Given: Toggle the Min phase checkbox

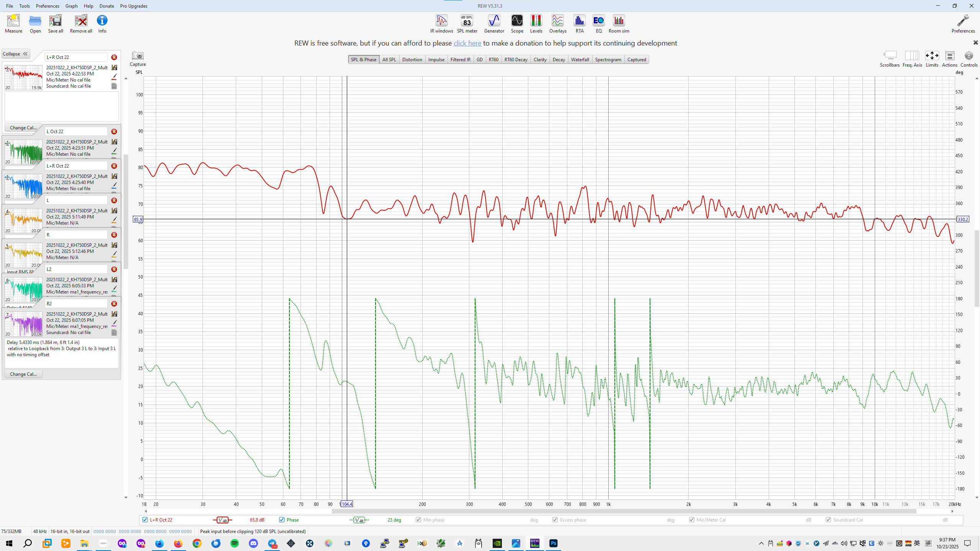Looking at the screenshot, I should coord(418,520).
